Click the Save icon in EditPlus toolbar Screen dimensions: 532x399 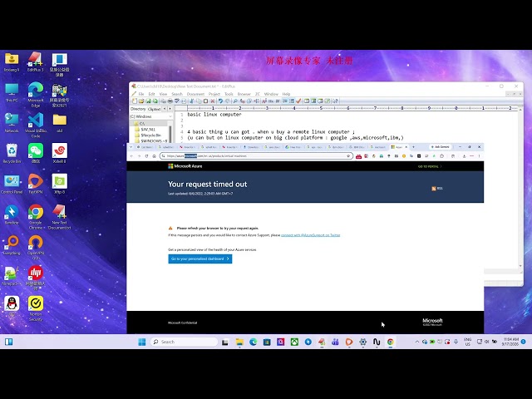pyautogui.click(x=148, y=101)
